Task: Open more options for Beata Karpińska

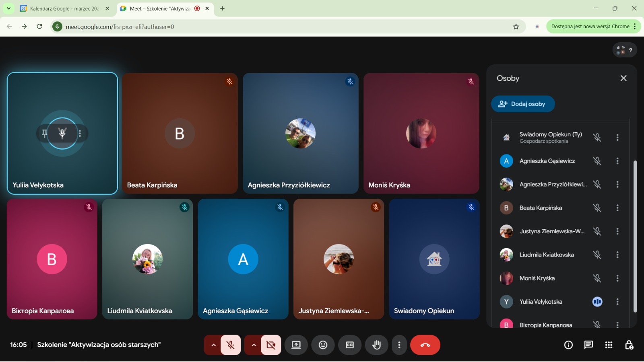Action: pyautogui.click(x=617, y=208)
